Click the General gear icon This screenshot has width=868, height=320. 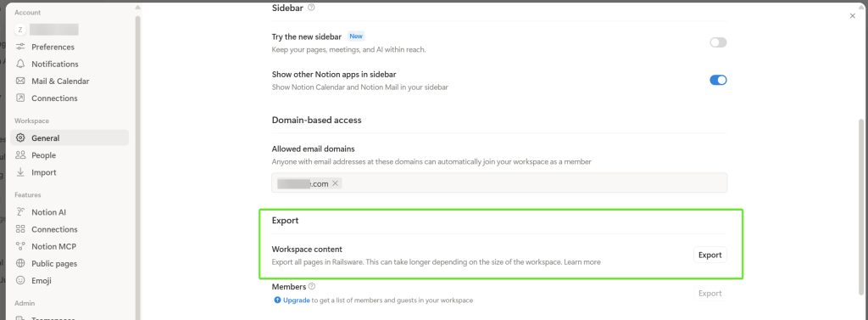point(20,138)
